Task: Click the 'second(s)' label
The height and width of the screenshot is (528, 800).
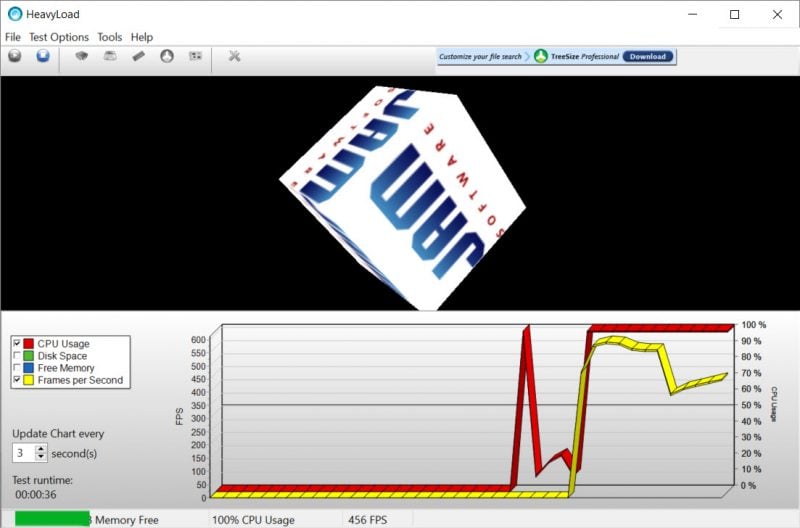Action: [74, 453]
